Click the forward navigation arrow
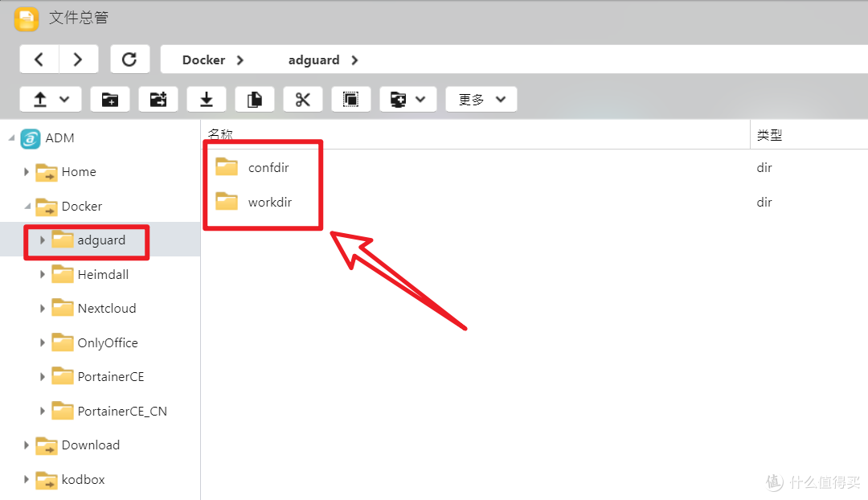The height and width of the screenshot is (500, 868). pyautogui.click(x=78, y=59)
